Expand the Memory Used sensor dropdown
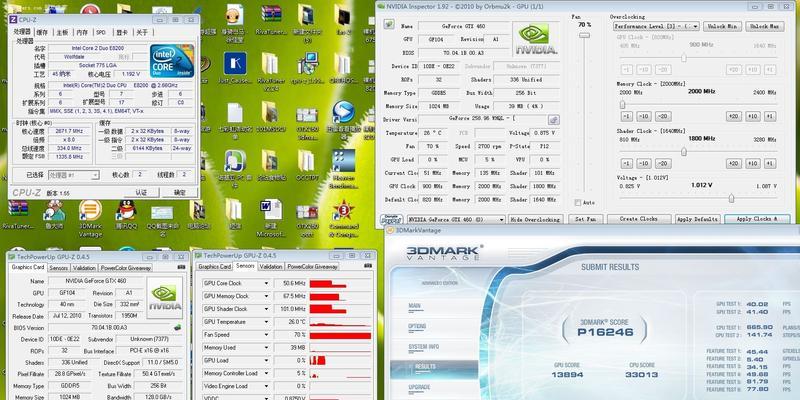Screen dimensions: 800x400 [266, 347]
